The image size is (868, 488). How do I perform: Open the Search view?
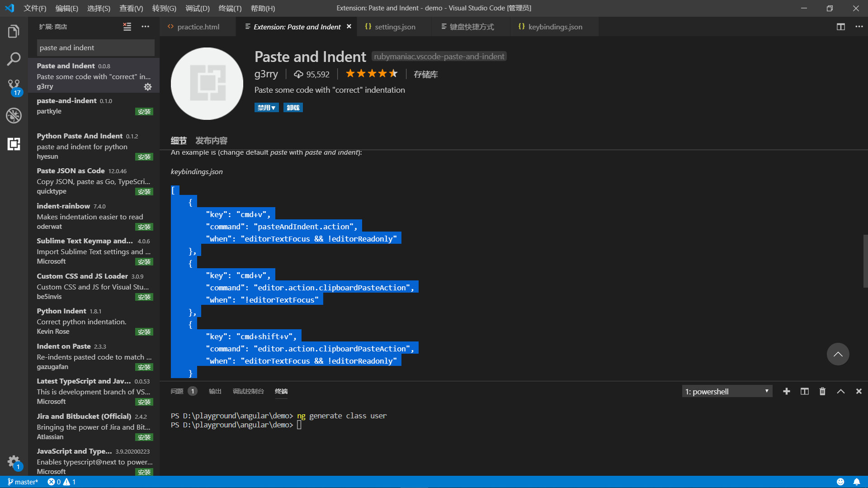[x=14, y=58]
